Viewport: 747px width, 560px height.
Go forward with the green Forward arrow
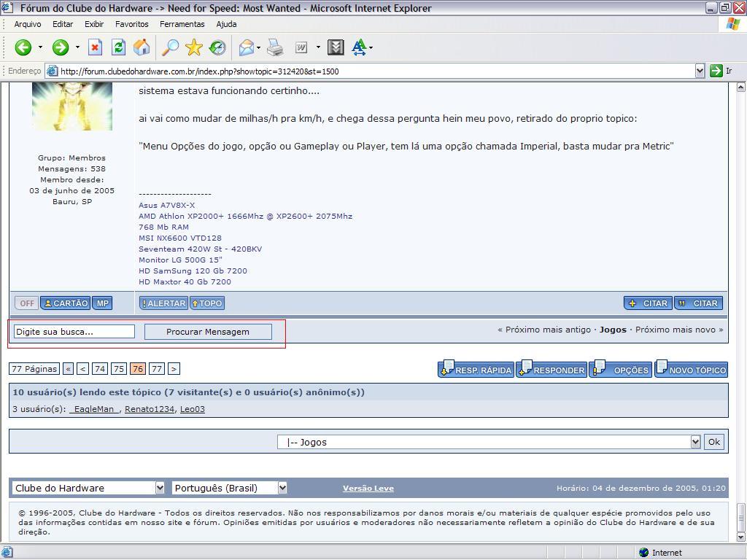(x=61, y=47)
